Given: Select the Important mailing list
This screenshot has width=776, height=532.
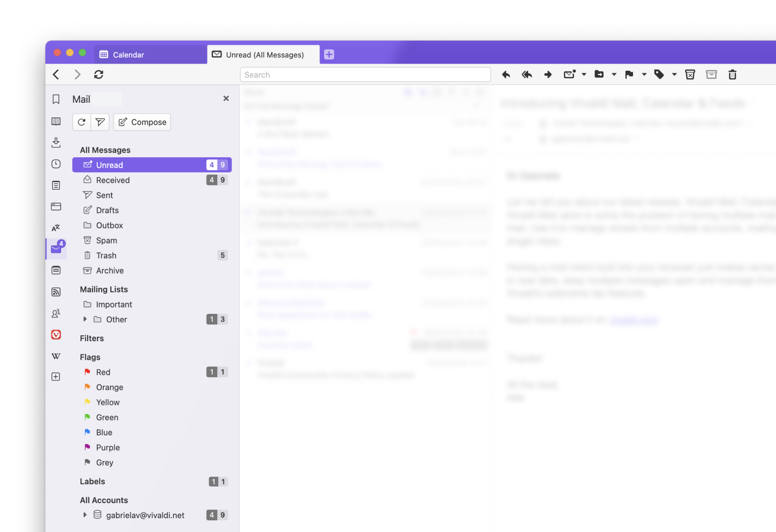Looking at the screenshot, I should click(x=152, y=304).
